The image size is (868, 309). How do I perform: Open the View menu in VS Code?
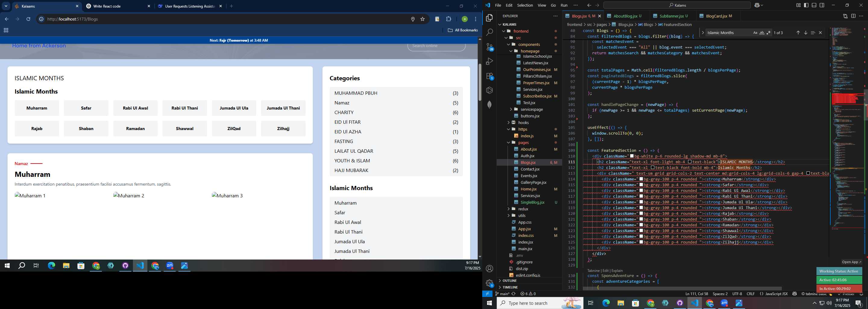pos(542,5)
